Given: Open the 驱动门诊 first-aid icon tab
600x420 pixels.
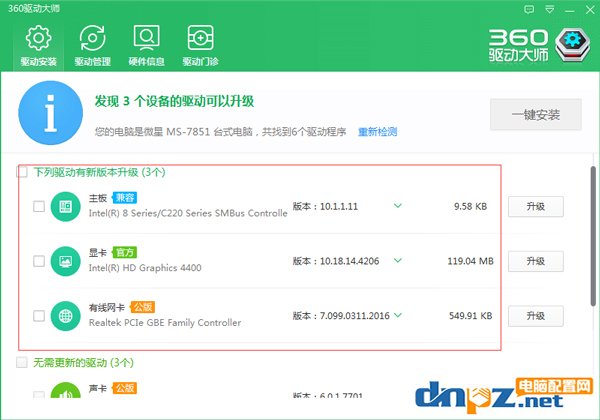Looking at the screenshot, I should 200,46.
